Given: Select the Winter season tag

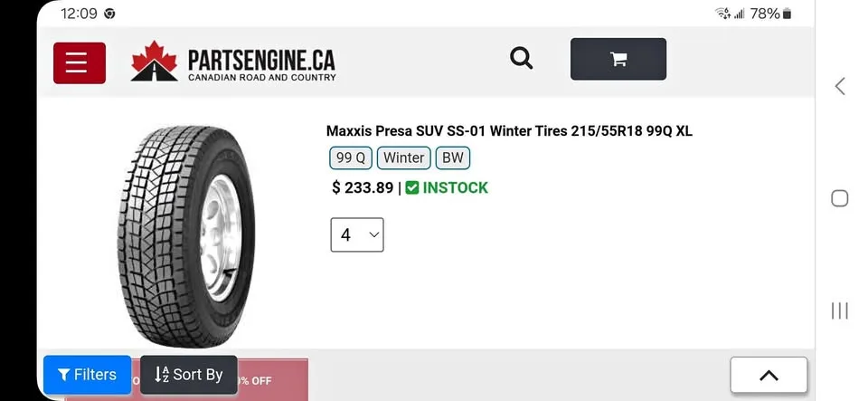Looking at the screenshot, I should tap(403, 158).
